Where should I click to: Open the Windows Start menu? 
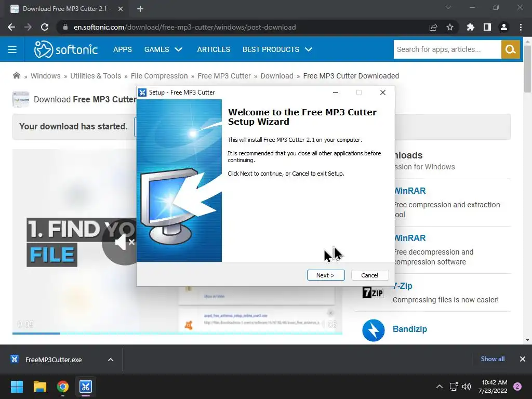(17, 387)
